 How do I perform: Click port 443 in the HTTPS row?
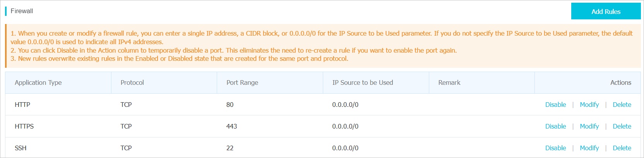[231, 126]
